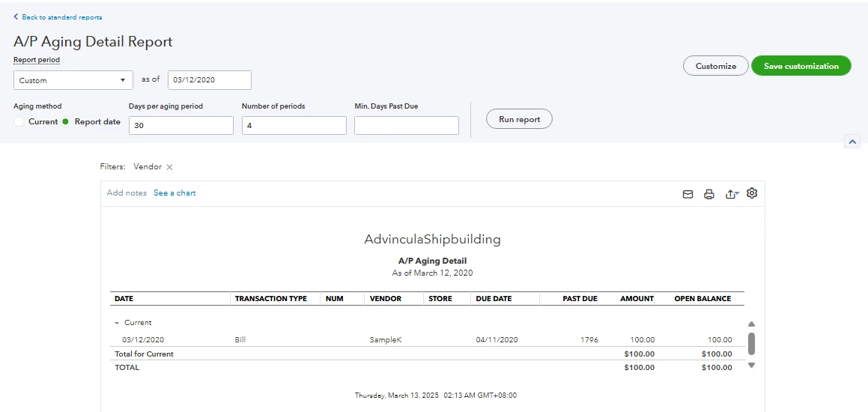Click the print report icon

pos(708,194)
